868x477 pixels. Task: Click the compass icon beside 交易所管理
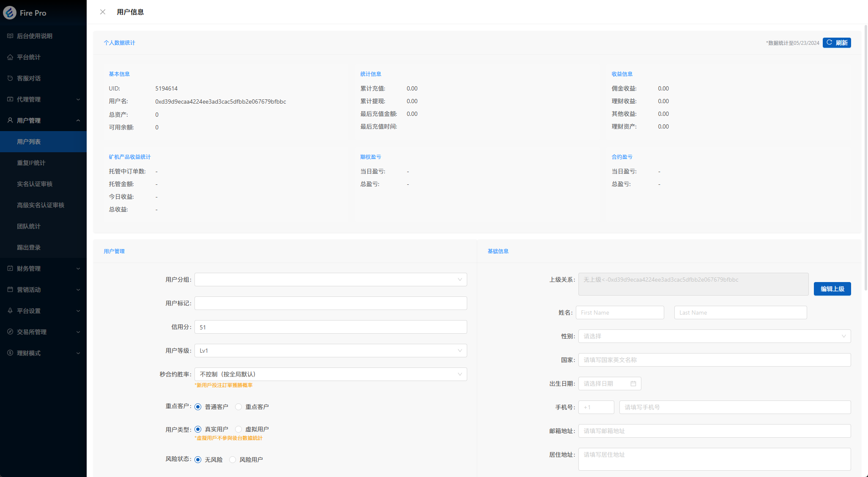10,332
